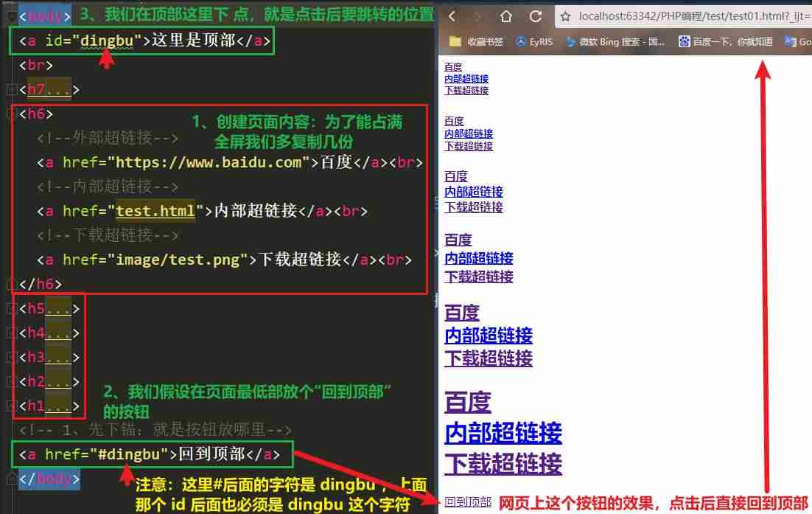Click the smallest 内部超链接 link at page top

point(466,79)
